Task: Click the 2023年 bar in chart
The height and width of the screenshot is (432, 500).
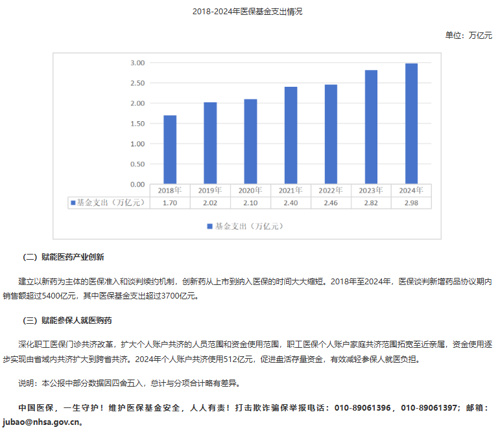Action: (x=371, y=127)
